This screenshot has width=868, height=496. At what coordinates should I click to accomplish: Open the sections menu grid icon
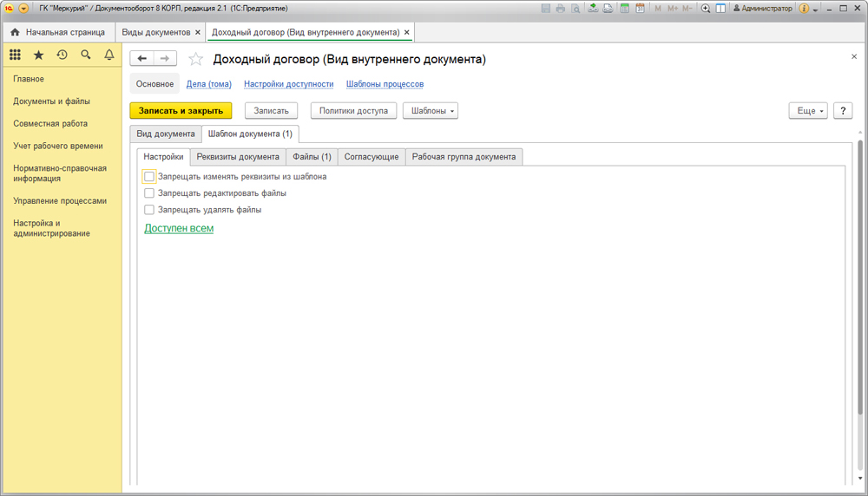pyautogui.click(x=15, y=55)
